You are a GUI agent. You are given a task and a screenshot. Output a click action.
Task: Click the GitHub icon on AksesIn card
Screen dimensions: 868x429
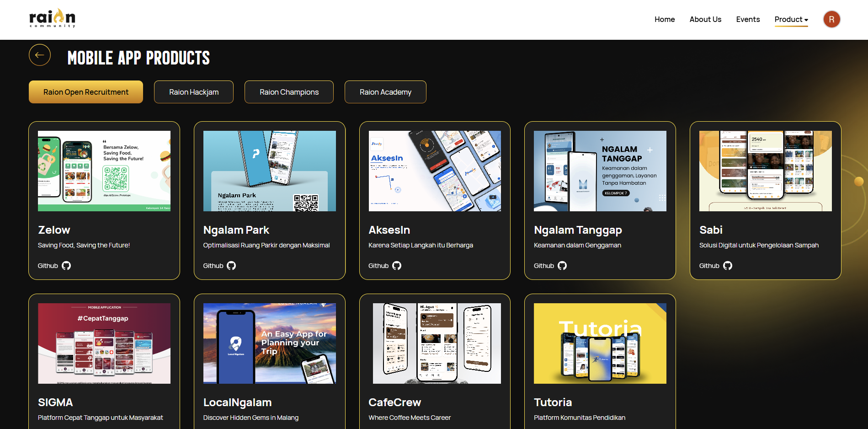397,266
